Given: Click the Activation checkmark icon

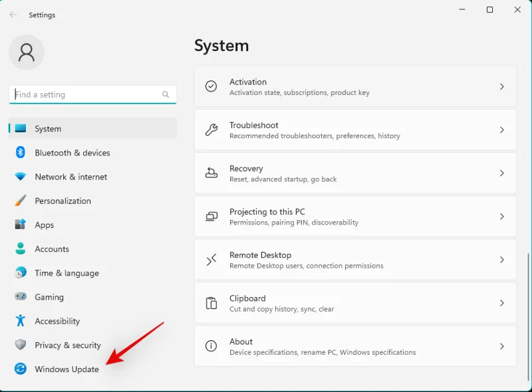Looking at the screenshot, I should [211, 86].
